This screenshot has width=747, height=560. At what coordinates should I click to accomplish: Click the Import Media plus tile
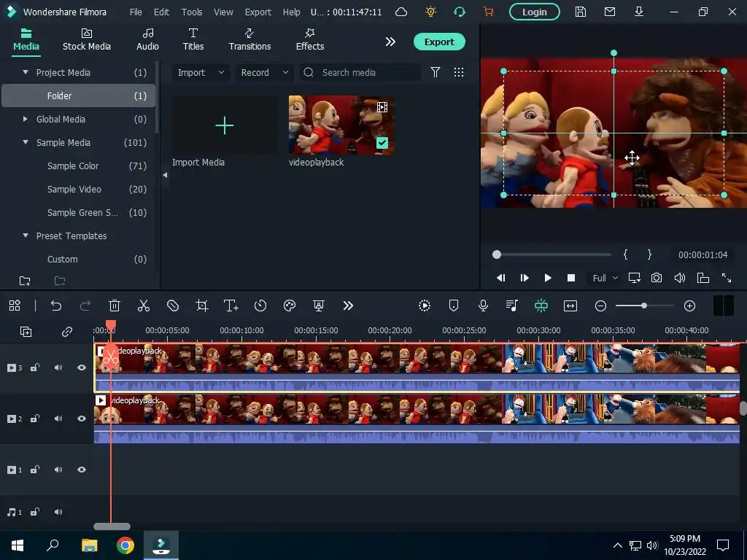tap(225, 125)
